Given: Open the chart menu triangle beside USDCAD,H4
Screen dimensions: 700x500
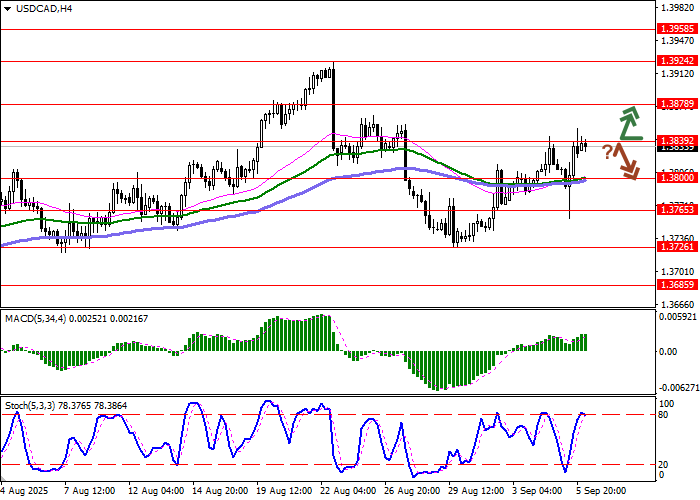Looking at the screenshot, I should [7, 9].
